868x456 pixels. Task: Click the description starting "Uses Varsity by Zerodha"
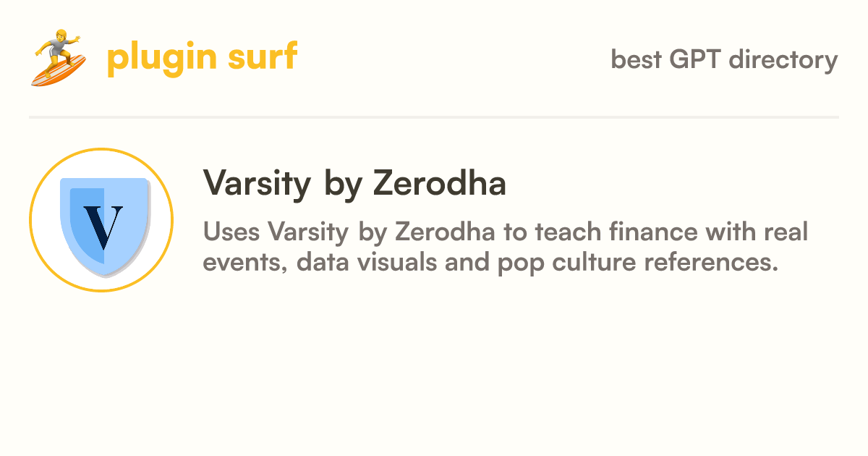point(506,248)
